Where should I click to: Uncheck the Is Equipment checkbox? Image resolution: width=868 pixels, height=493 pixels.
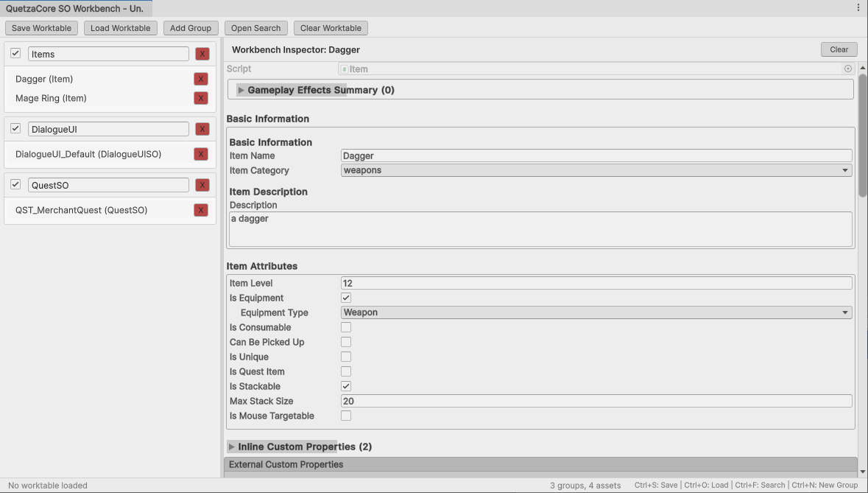(x=346, y=298)
